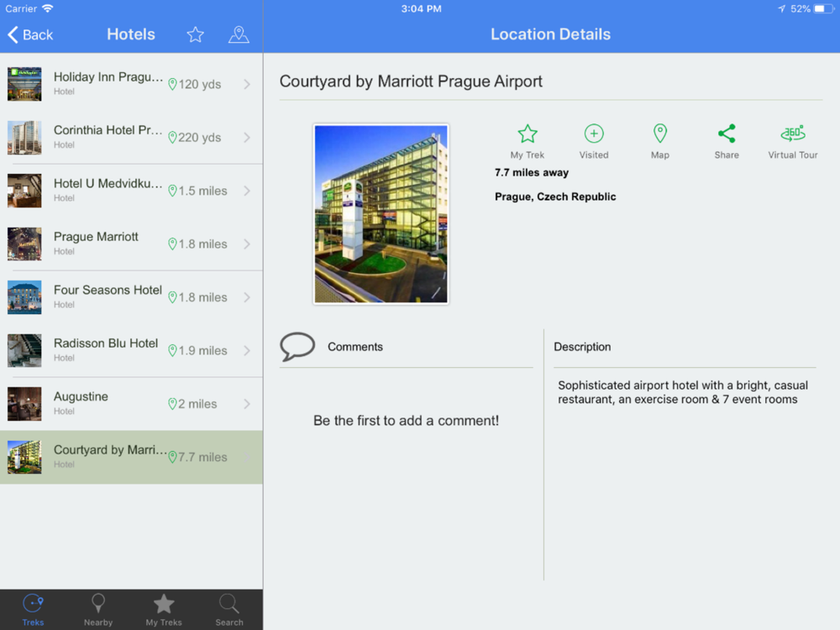Click 'Prague, Czech Republic' location text
The width and height of the screenshot is (840, 630).
[x=555, y=197]
